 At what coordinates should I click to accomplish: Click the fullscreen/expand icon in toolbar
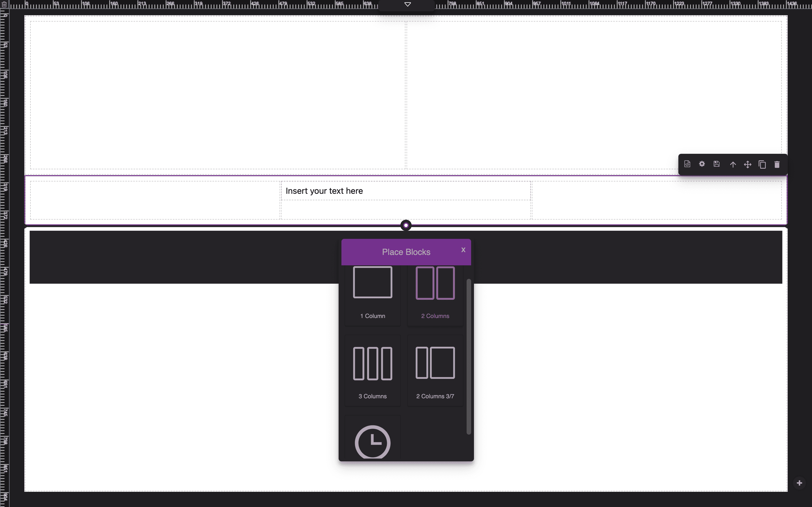pos(747,164)
